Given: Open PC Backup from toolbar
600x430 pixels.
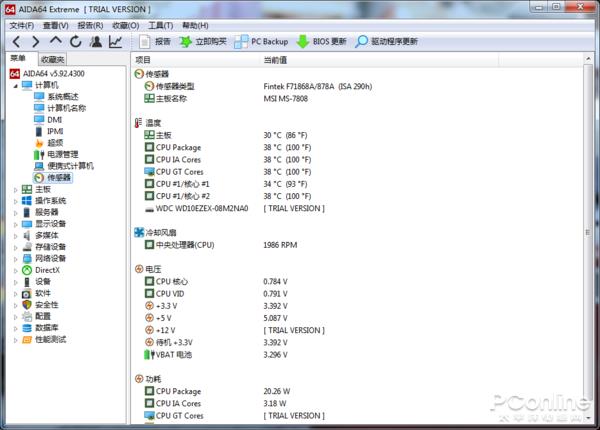Looking at the screenshot, I should pos(261,41).
